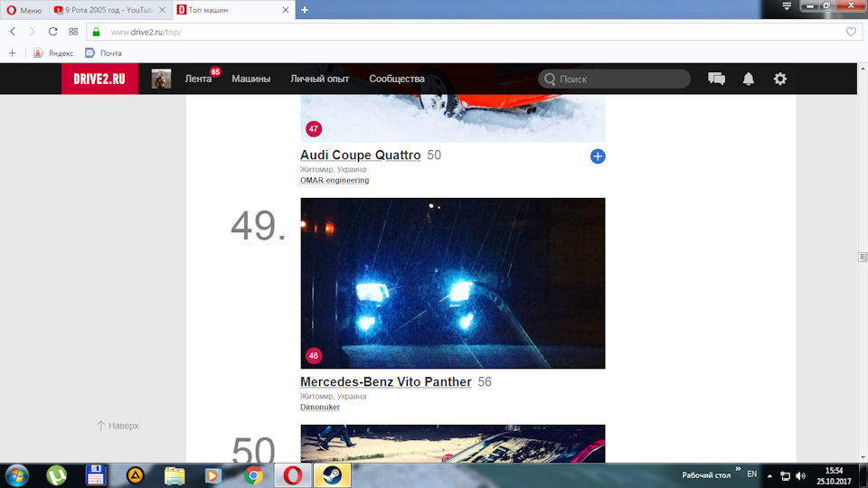Screen dimensions: 868x488
Task: Close the Топ машин tab
Action: [285, 10]
